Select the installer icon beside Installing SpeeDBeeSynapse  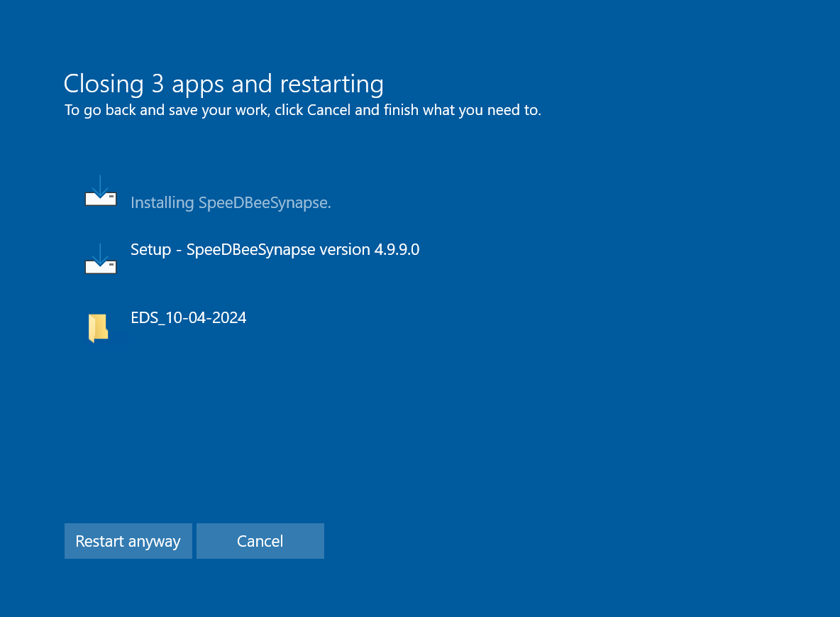click(x=100, y=192)
